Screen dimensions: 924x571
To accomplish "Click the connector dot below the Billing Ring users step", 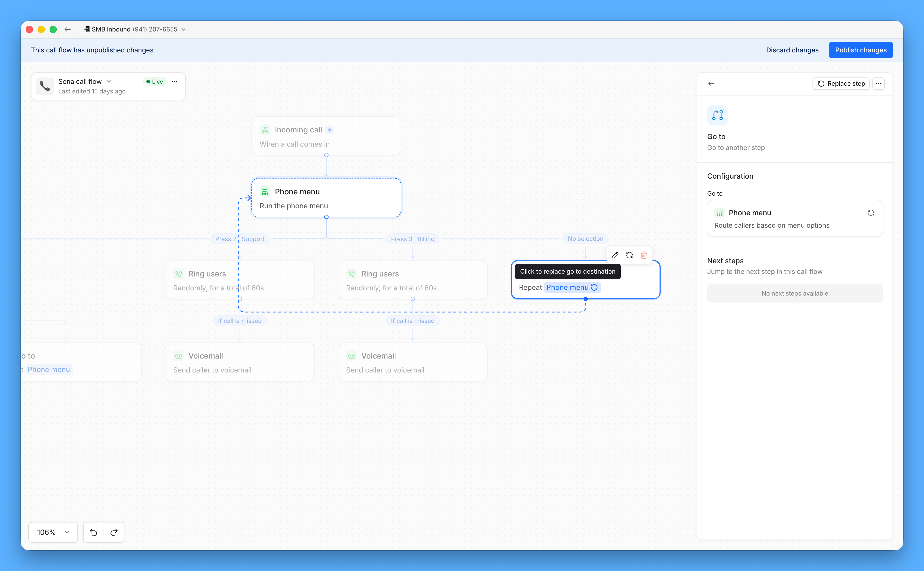I will 413,299.
